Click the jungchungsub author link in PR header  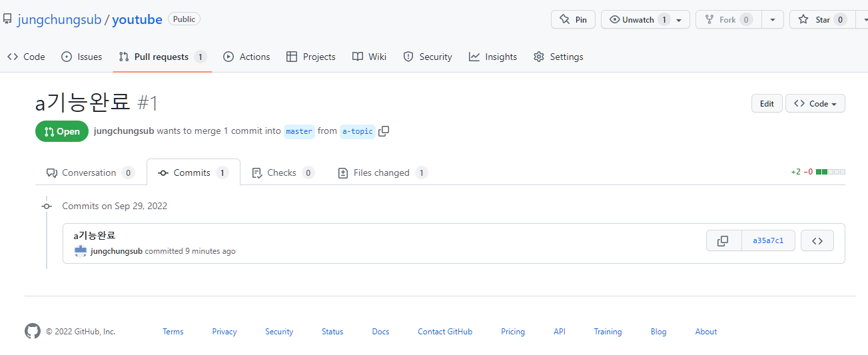(x=124, y=131)
